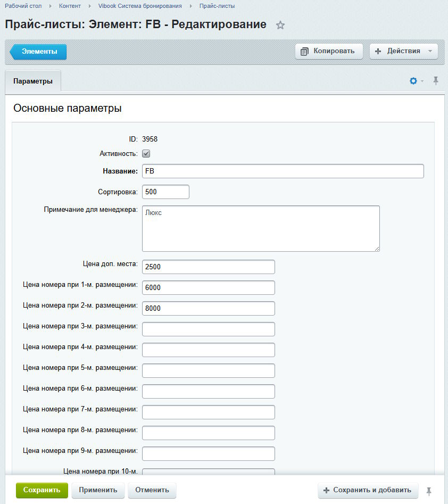Select the Параметры tab
This screenshot has width=448, height=504.
tap(33, 81)
